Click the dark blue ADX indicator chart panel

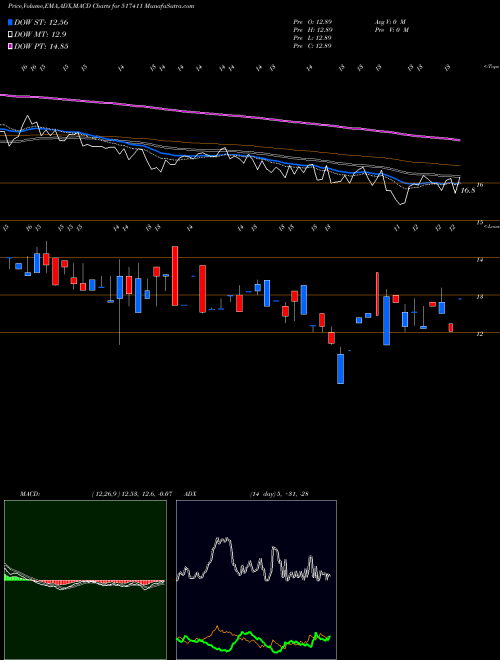256,580
